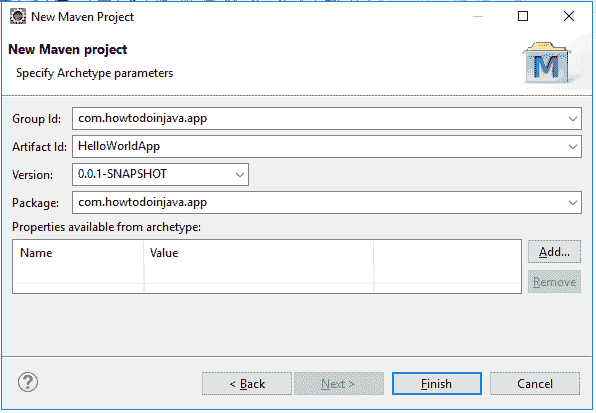Click the Eclipse icon in title bar
This screenshot has width=596, height=413.
pyautogui.click(x=17, y=17)
